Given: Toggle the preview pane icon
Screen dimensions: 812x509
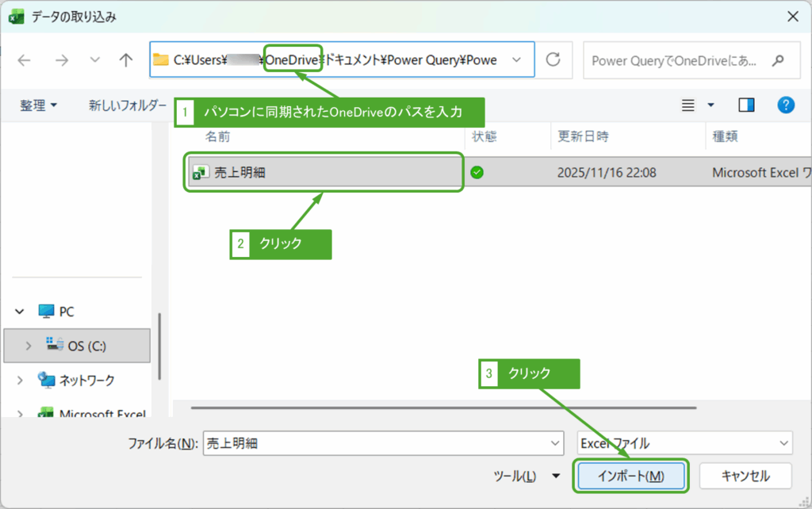Looking at the screenshot, I should (x=746, y=105).
